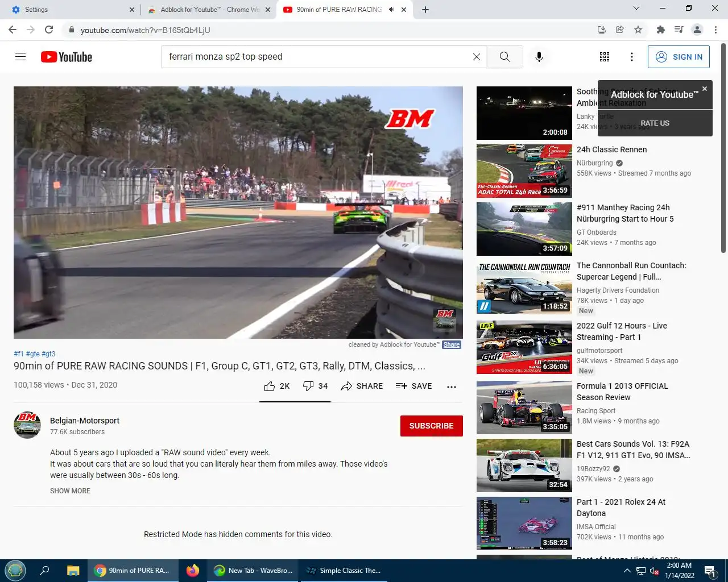Open the #f1 hashtag link
Viewport: 728px width, 582px height.
coord(18,354)
